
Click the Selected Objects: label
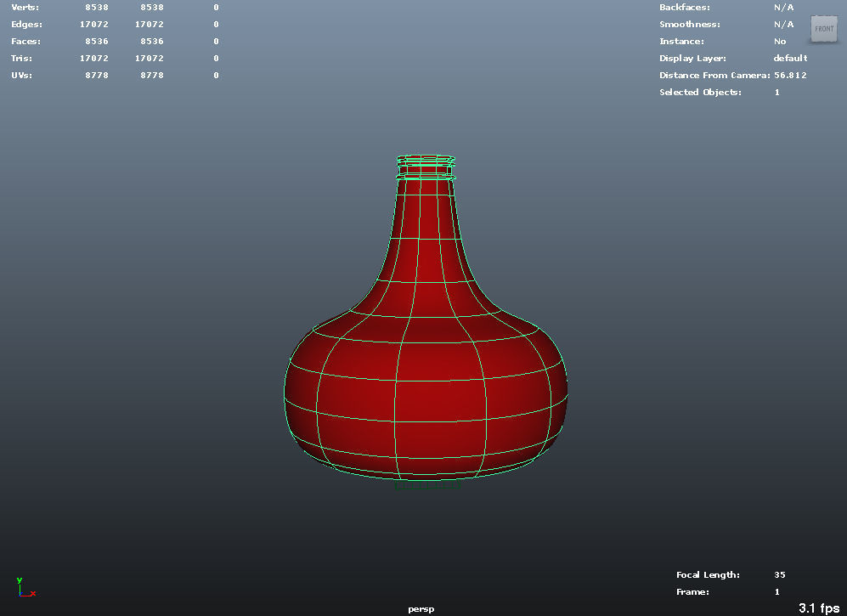pyautogui.click(x=700, y=93)
